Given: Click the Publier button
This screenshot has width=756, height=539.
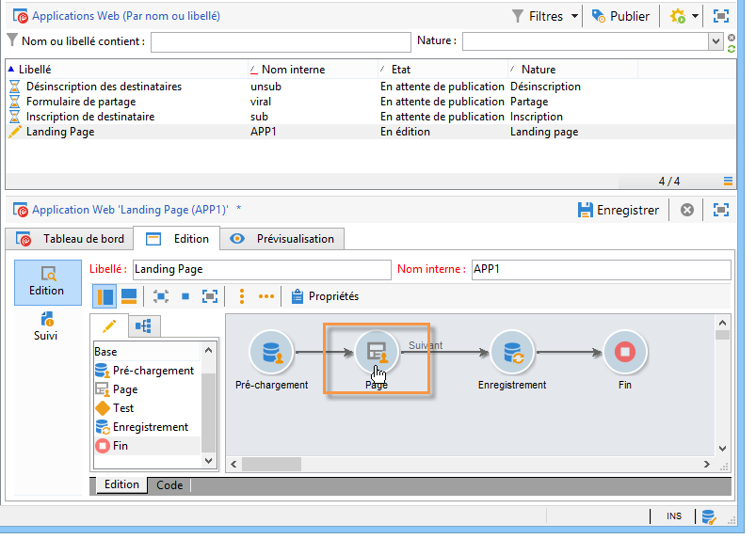Looking at the screenshot, I should [x=620, y=16].
